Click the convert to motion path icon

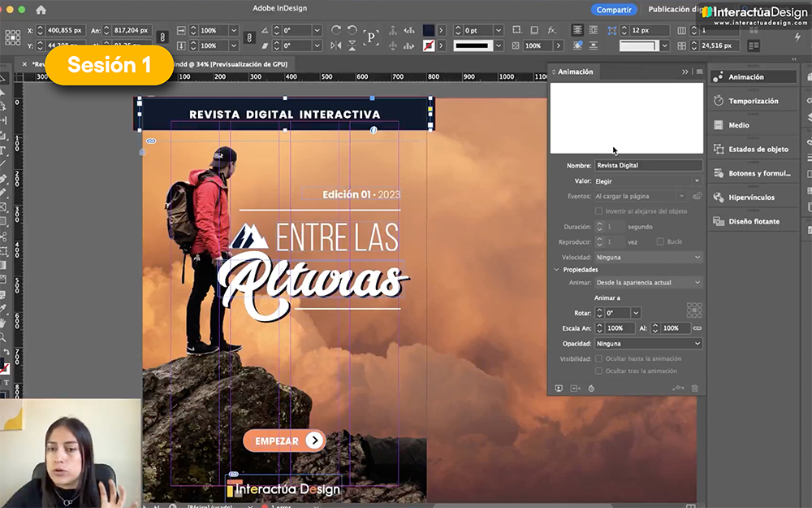678,389
